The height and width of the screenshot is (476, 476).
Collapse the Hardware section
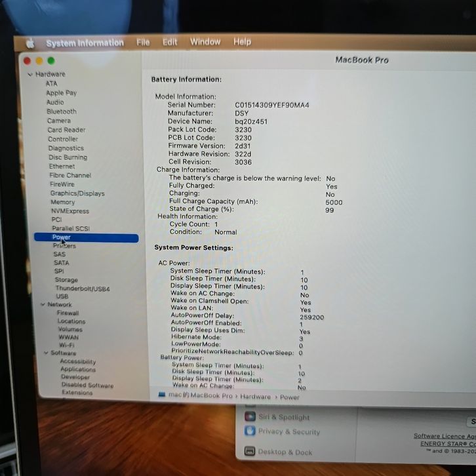[30, 75]
